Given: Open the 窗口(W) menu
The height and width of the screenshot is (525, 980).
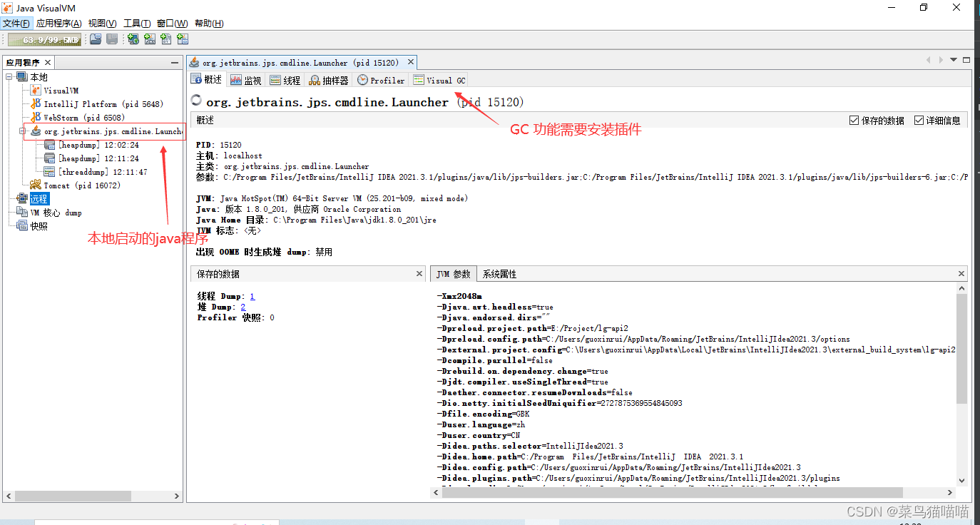Looking at the screenshot, I should point(173,24).
